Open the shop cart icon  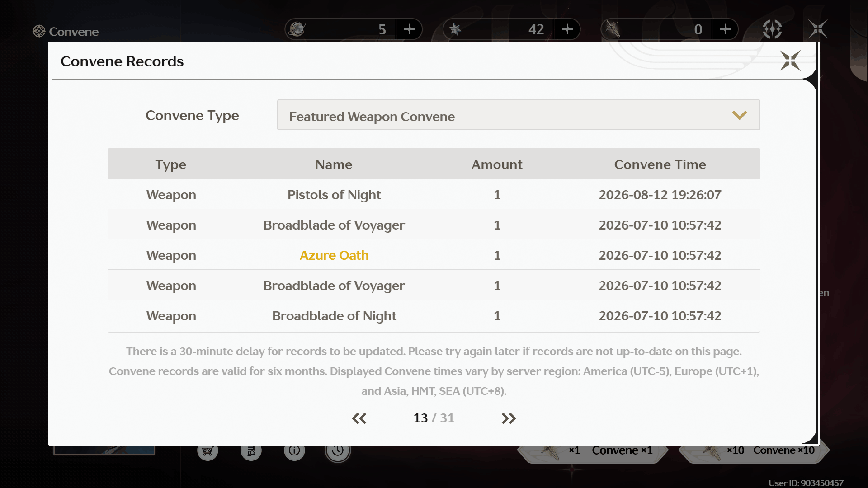(208, 450)
